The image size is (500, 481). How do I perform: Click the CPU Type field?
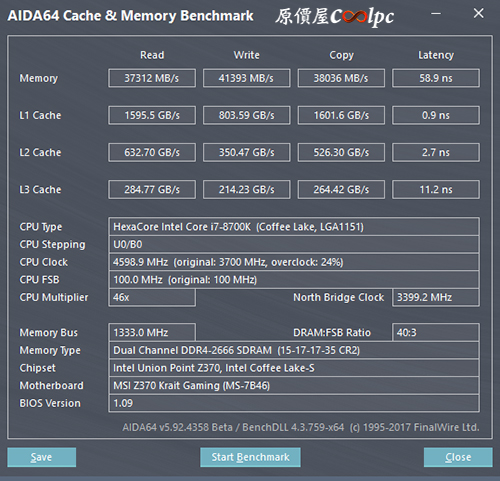pos(294,227)
